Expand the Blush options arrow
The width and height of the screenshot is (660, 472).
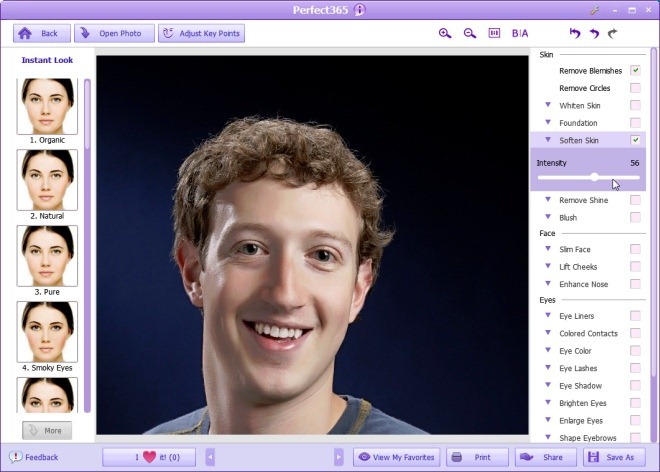pos(548,217)
